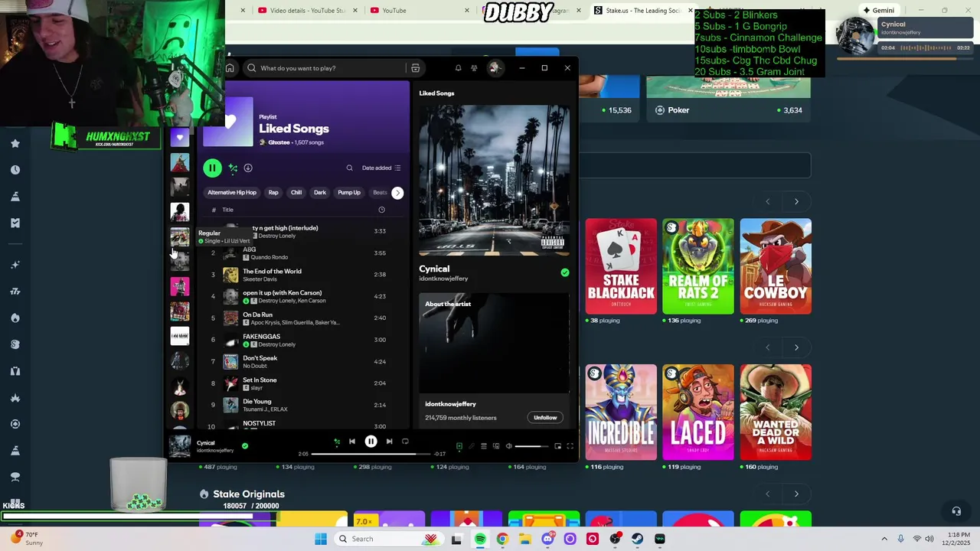This screenshot has height=551, width=980.
Task: Open Spotify notifications bell
Action: tap(458, 68)
